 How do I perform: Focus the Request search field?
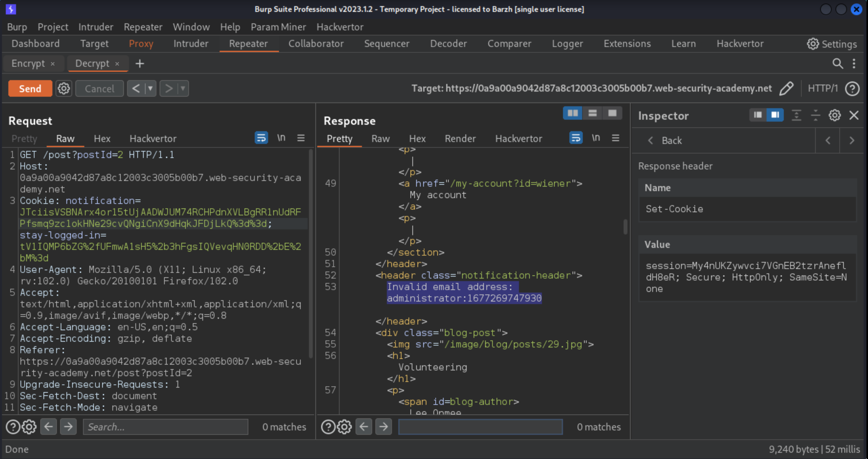166,427
